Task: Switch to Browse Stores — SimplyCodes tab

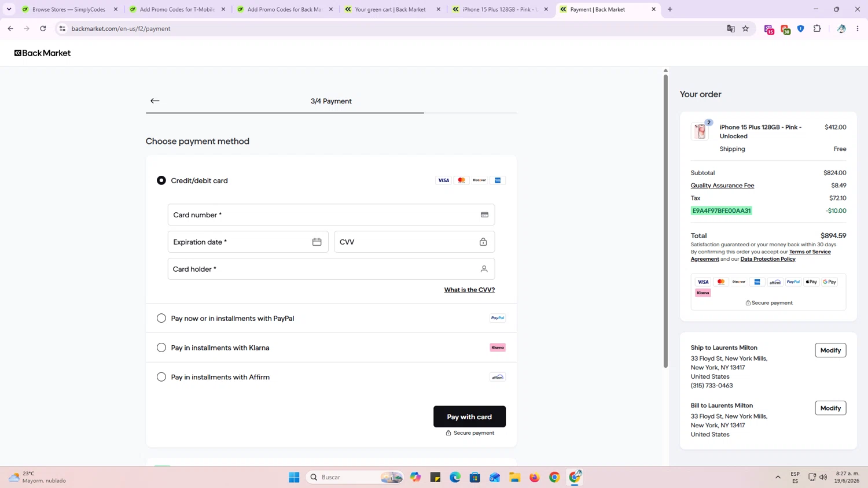Action: point(69,9)
